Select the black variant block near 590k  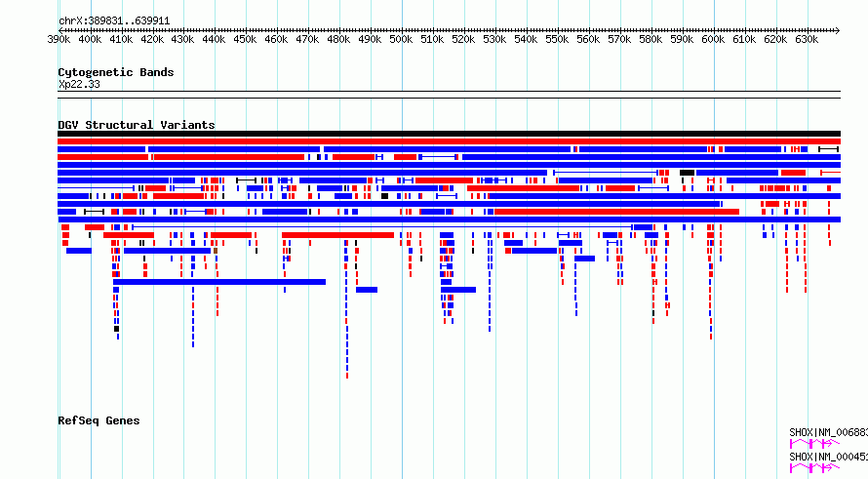pos(687,173)
